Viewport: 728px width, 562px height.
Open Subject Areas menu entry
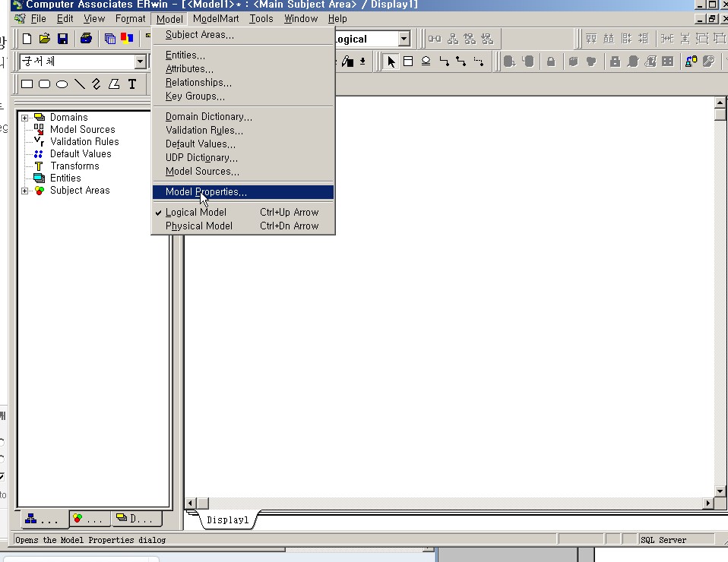click(243, 35)
